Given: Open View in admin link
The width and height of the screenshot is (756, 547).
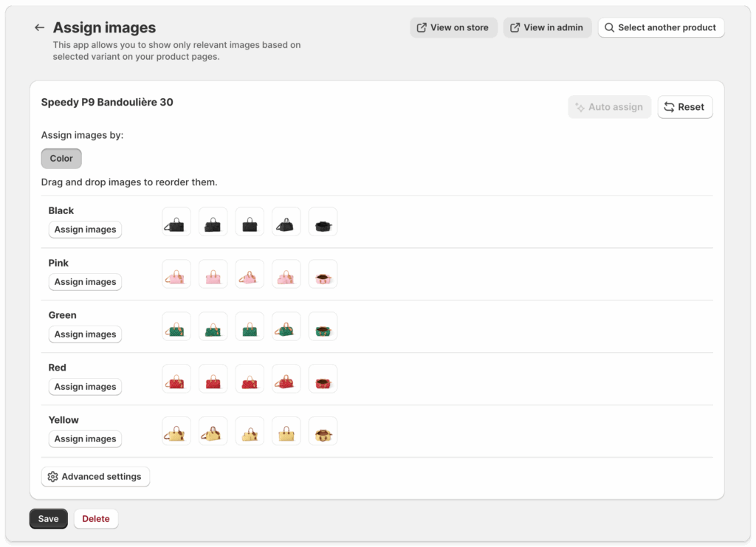Looking at the screenshot, I should tap(547, 27).
